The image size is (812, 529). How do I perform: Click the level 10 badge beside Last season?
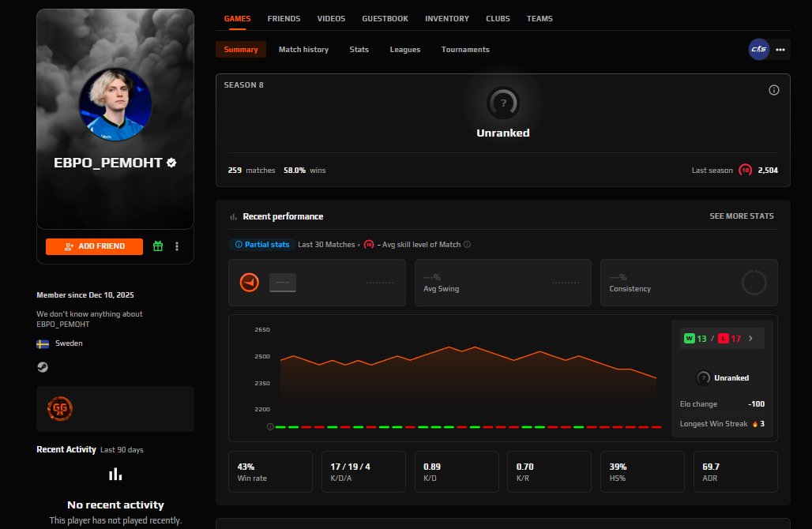tap(745, 170)
